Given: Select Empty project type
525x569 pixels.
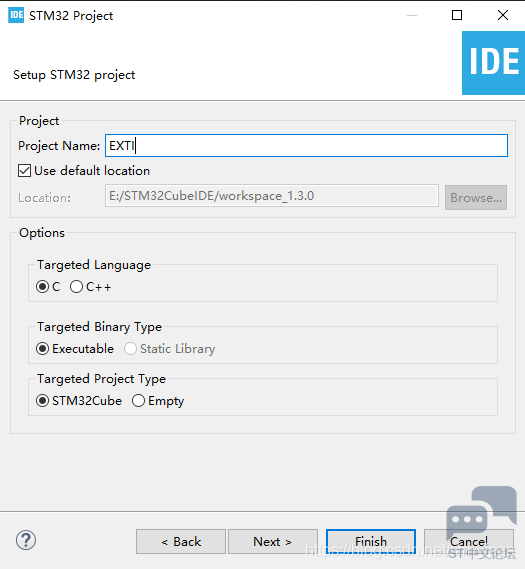Looking at the screenshot, I should click(x=138, y=401).
